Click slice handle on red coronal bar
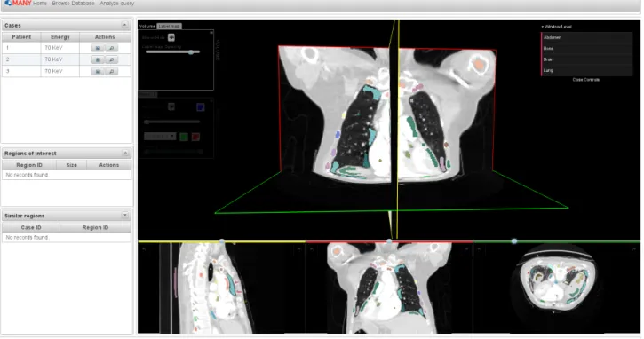Viewport: 644px width, 339px height. 389,241
